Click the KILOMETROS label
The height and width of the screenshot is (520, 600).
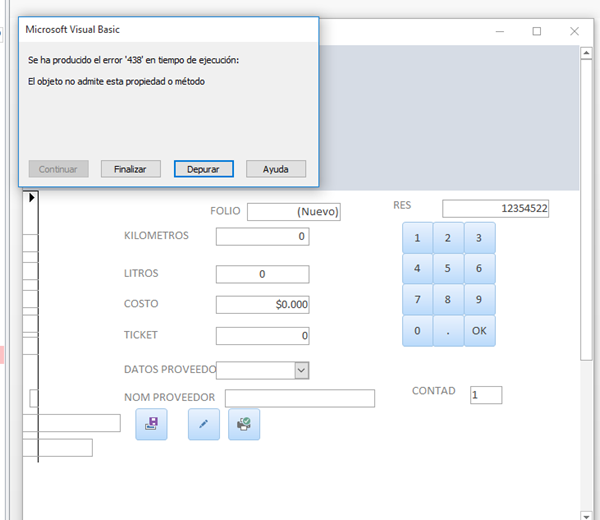pos(156,235)
